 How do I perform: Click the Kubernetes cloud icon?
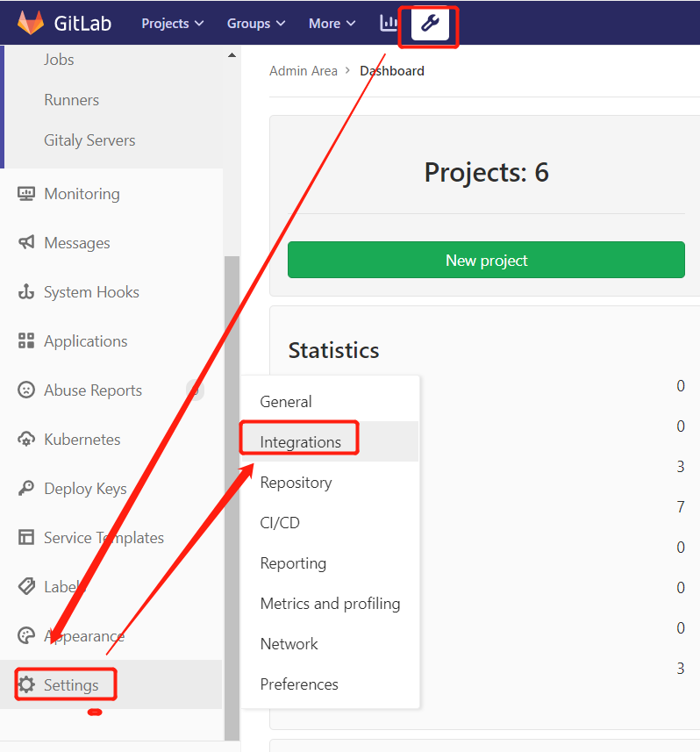click(26, 440)
